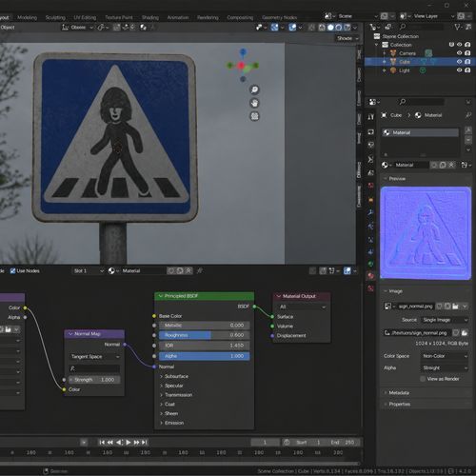476x476 pixels.
Task: Open the Texture properties tab icon
Action: coord(370,288)
